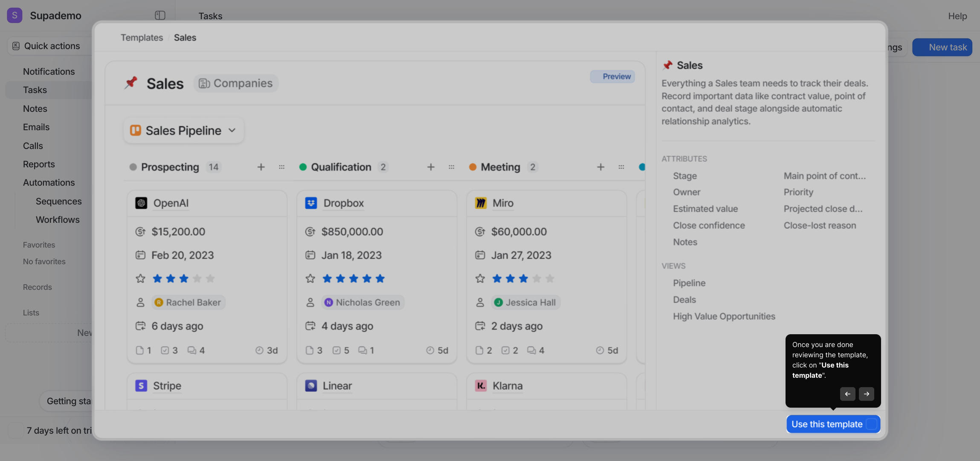
Task: Click the drag handle in Meeting column
Action: tap(621, 167)
